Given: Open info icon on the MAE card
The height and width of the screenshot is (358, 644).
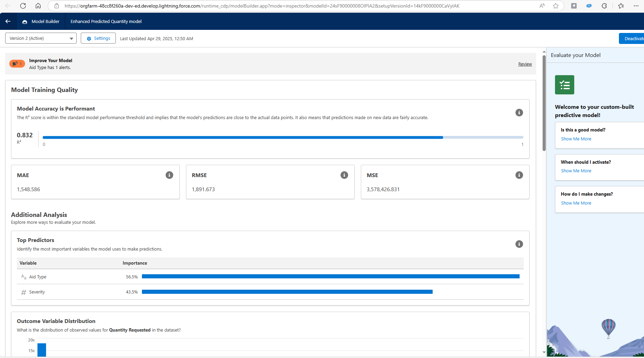Looking at the screenshot, I should (x=169, y=175).
